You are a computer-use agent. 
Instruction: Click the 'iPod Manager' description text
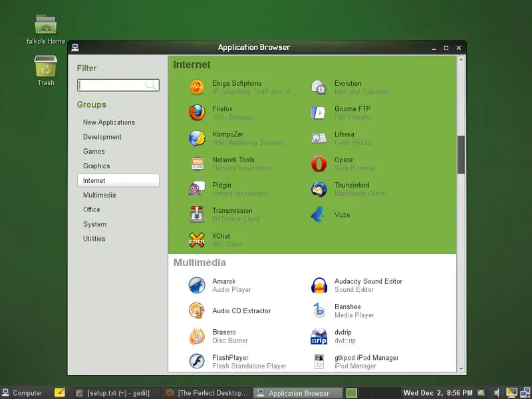pos(355,366)
